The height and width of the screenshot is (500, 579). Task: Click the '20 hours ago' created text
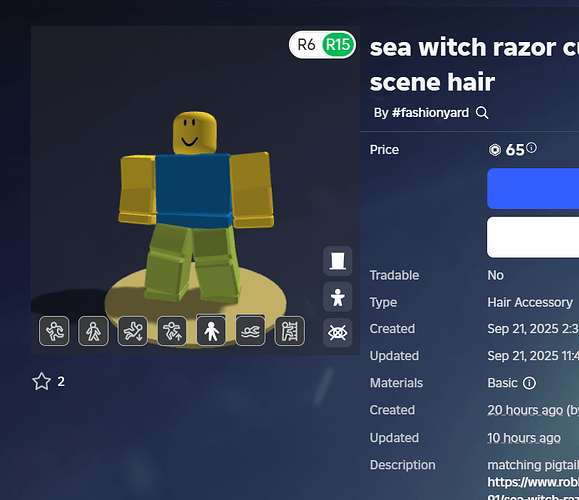pos(525,410)
